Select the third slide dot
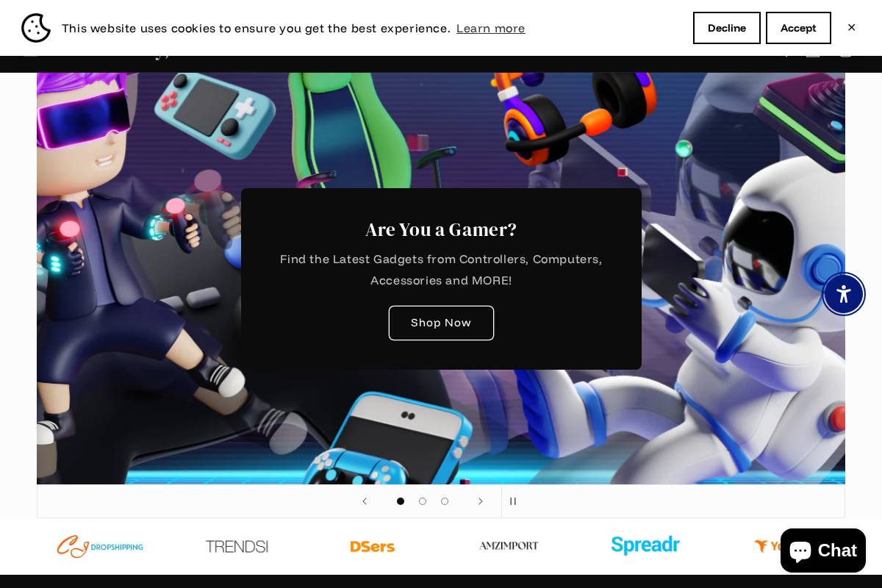The height and width of the screenshot is (588, 882). [445, 501]
